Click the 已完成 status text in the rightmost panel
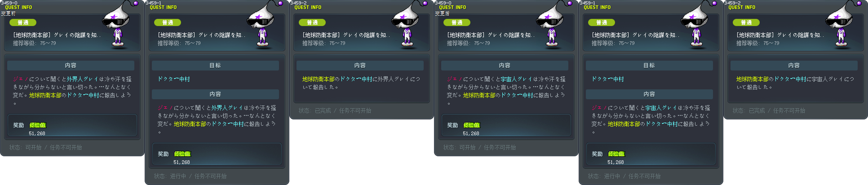This screenshot has width=868, height=185. click(757, 110)
